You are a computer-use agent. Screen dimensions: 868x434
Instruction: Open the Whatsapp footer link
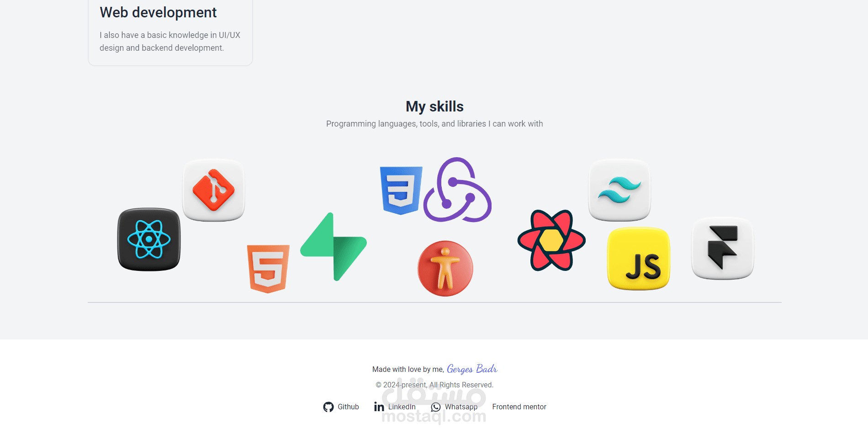(454, 407)
